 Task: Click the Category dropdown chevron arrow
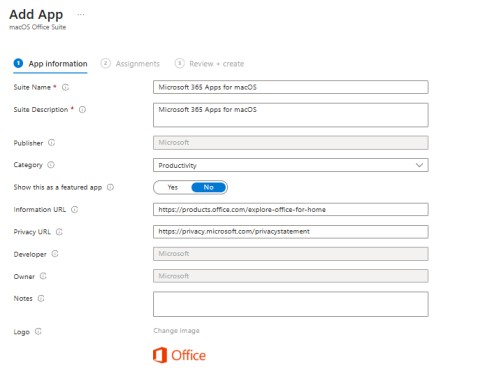point(419,165)
